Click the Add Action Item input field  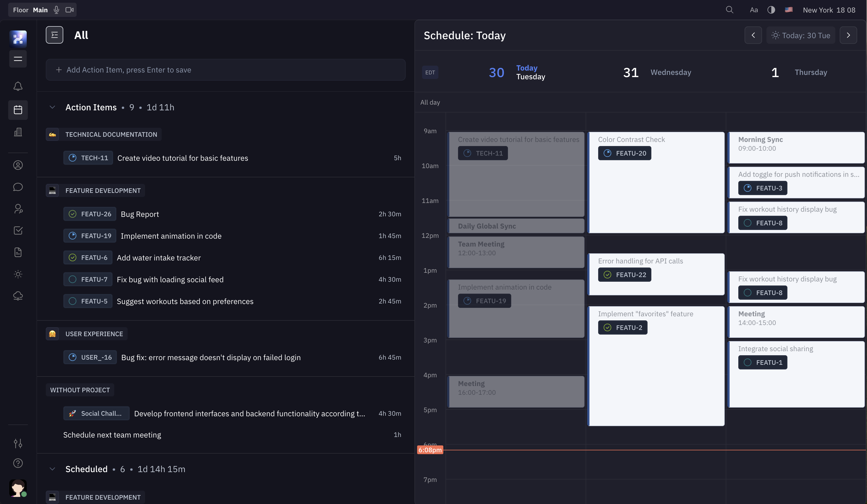click(225, 70)
